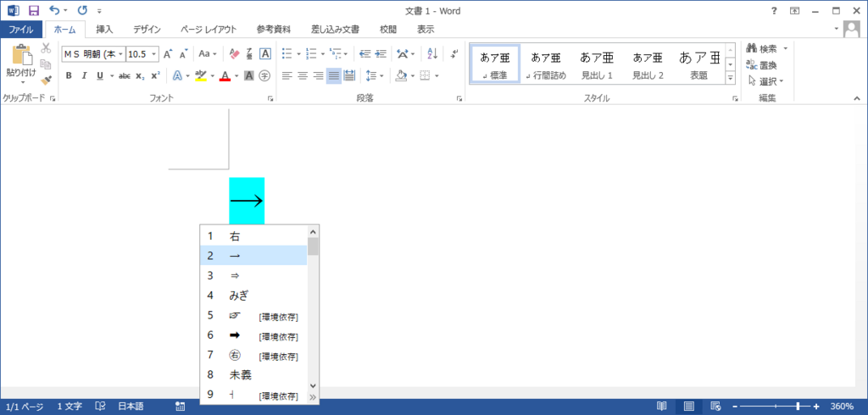Click the Replace (置換) icon
Screen dimensions: 868x415
752,64
